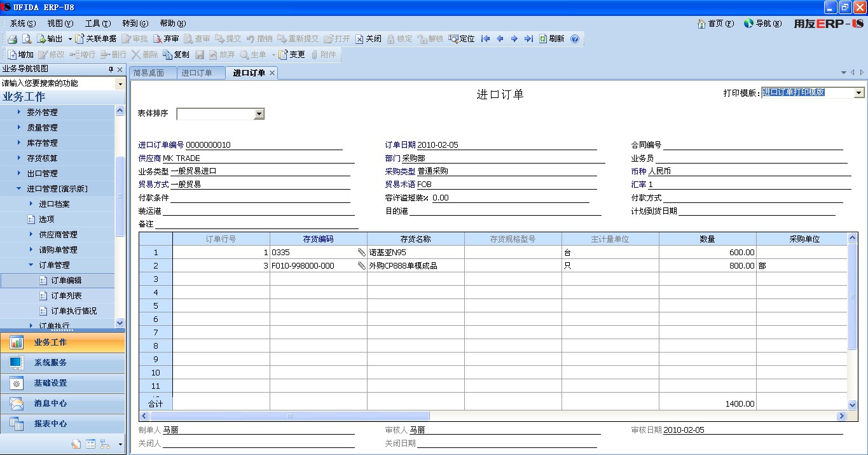This screenshot has height=455, width=868.
Task: Click the 备注 remarks input field
Action: point(257,224)
